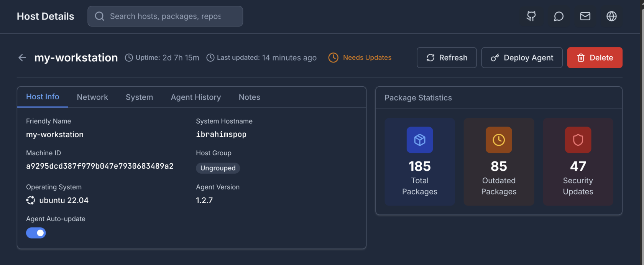Click the chat bubble icon in header

point(559,16)
